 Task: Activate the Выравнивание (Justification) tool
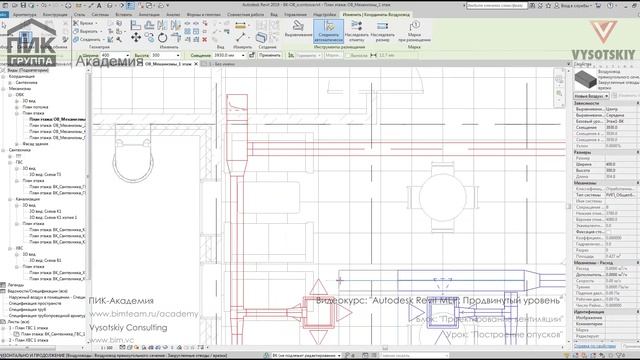click(x=298, y=29)
